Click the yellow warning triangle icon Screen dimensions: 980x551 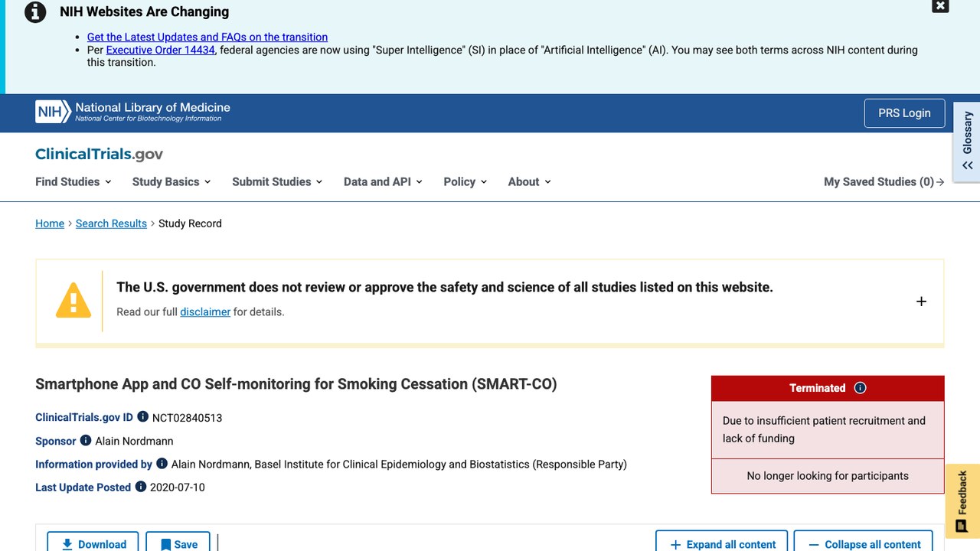73,300
